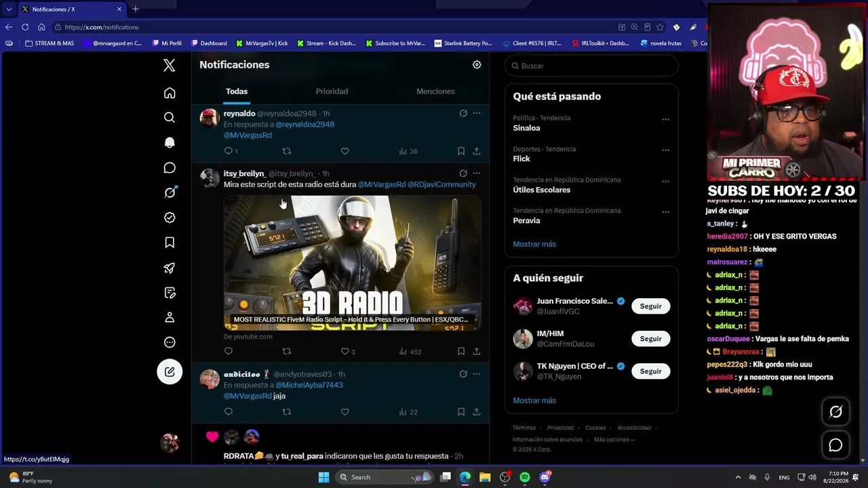This screenshot has height=488, width=868.
Task: Like itsy_breilyn_'s post with 3 likes
Action: (x=348, y=351)
